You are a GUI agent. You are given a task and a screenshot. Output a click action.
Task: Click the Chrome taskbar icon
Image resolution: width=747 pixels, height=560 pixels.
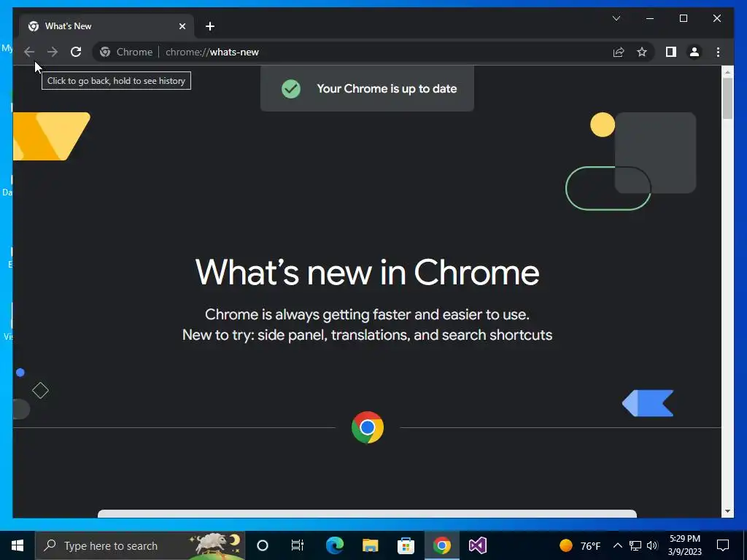[441, 545]
